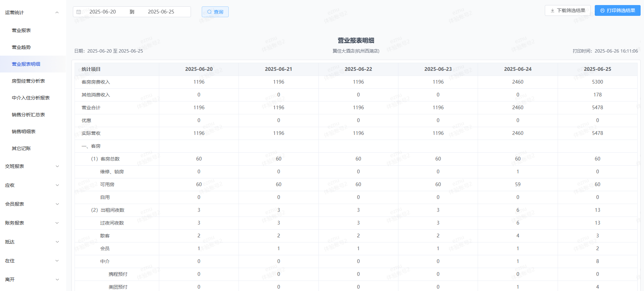Image resolution: width=644 pixels, height=291 pixels.
Task: Click the 2025-06-21 column header
Action: [278, 69]
